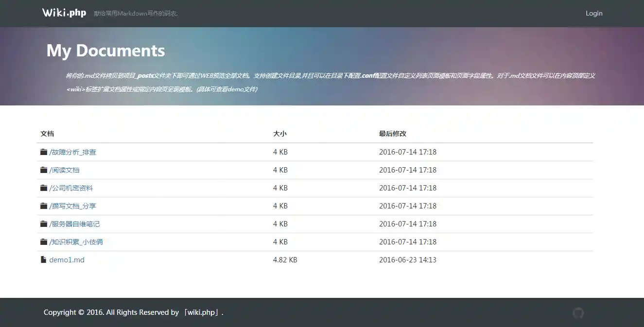Image resolution: width=644 pixels, height=327 pixels.
Task: Click the 最后修改 column header
Action: (393, 134)
